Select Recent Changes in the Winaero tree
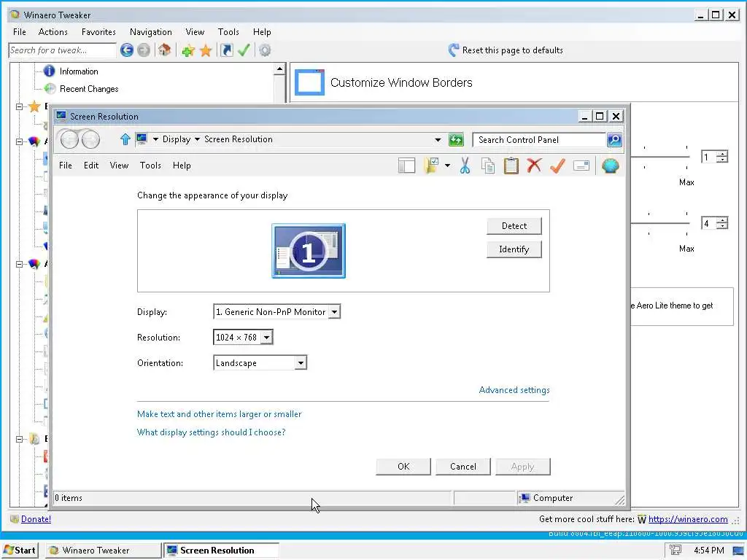This screenshot has height=560, width=747. tap(89, 89)
